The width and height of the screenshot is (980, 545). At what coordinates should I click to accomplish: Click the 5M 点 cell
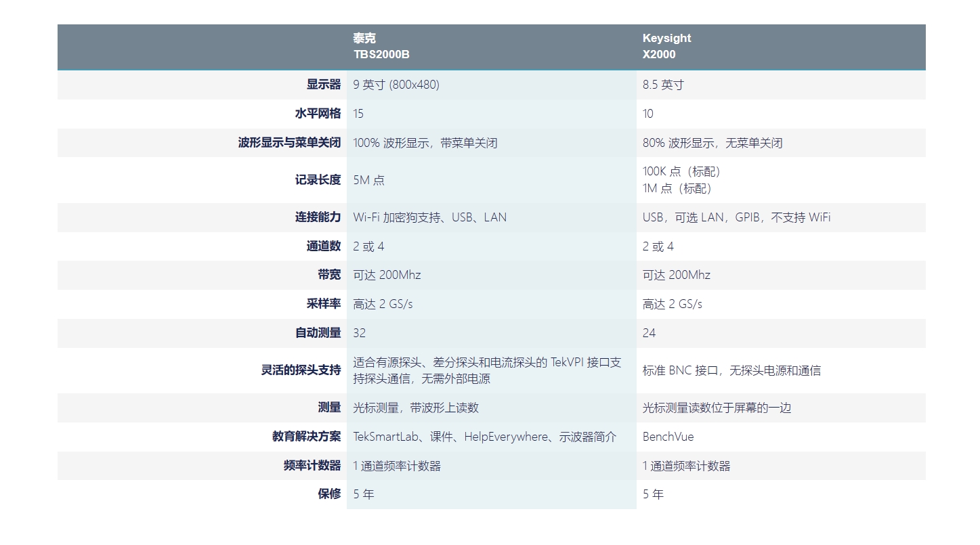[x=368, y=180]
